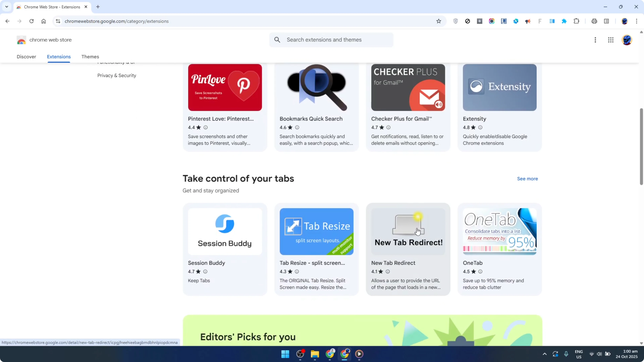This screenshot has height=362, width=644.
Task: Click the info icon beside Extensity rating
Action: (480, 127)
